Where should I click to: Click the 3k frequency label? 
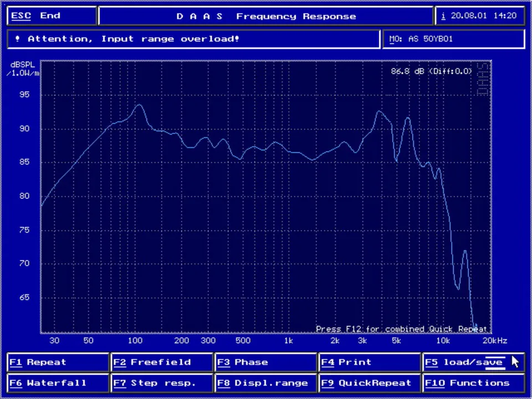pos(362,341)
